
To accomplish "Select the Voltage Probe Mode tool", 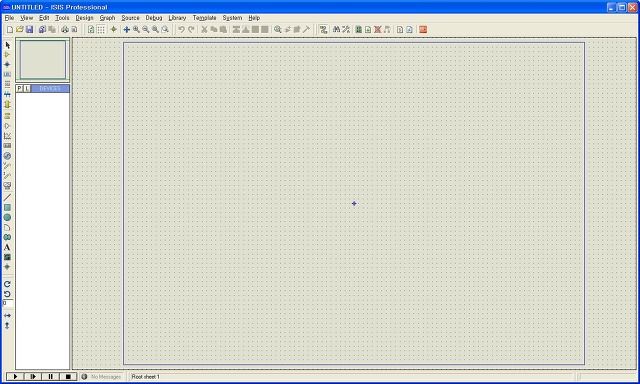I will (x=7, y=166).
